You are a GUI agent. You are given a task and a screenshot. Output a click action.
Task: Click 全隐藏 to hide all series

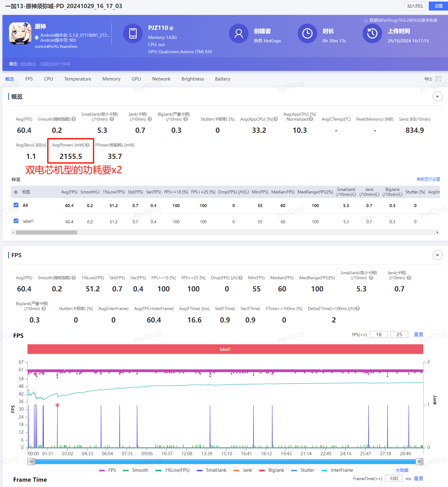point(402,470)
